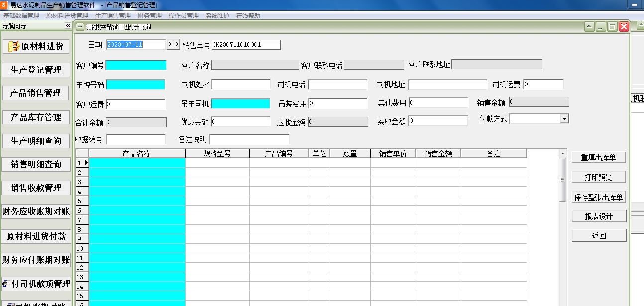
Task: Focus the 日期 date field
Action: 135,45
